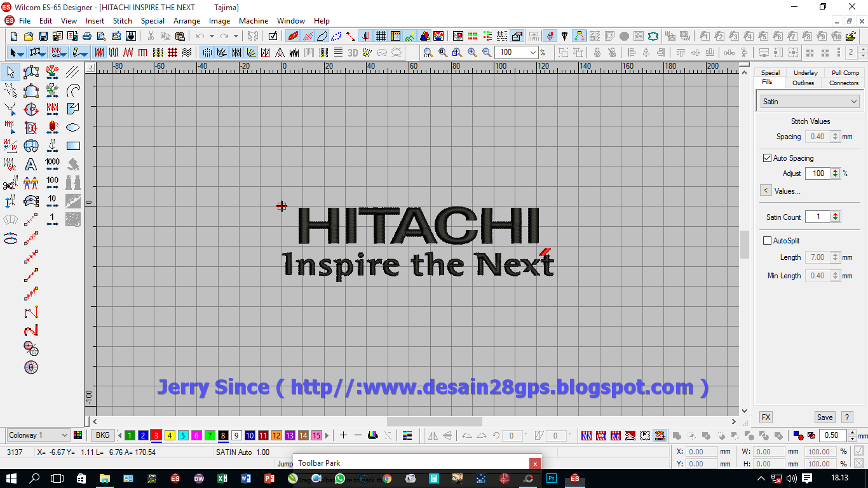Open the Stitch menu
This screenshot has width=868, height=488.
tap(123, 20)
